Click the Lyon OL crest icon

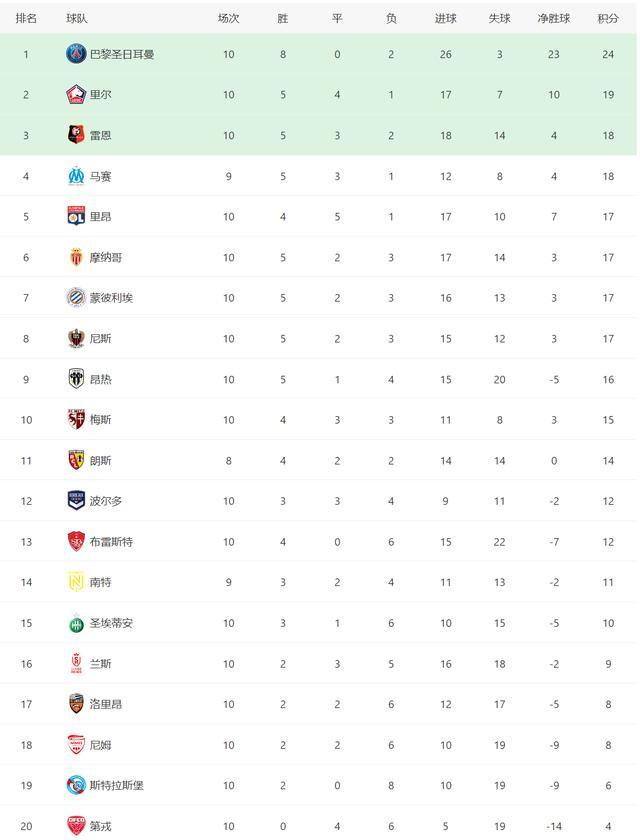[x=76, y=216]
